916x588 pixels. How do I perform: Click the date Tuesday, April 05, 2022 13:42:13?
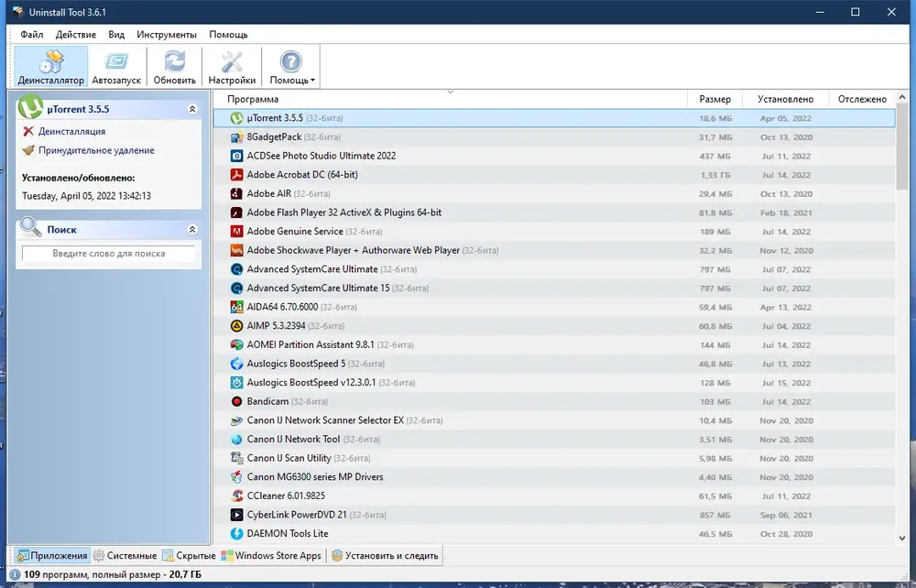pyautogui.click(x=86, y=196)
